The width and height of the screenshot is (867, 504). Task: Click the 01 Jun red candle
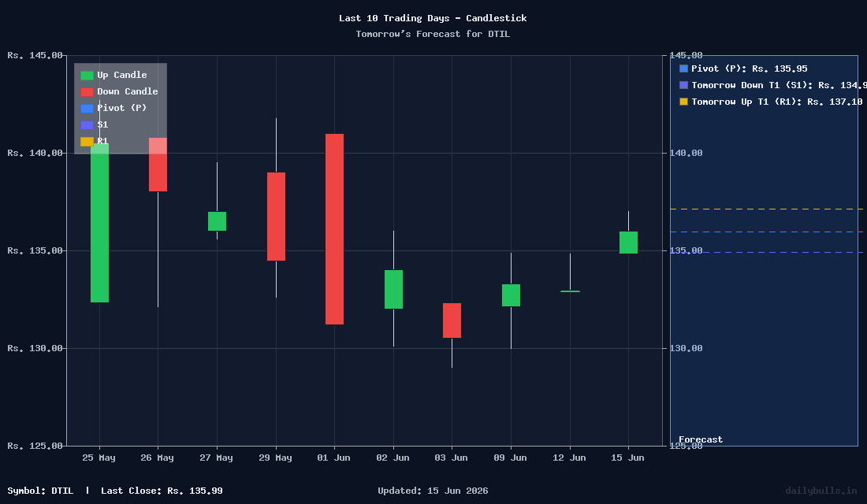pos(334,229)
